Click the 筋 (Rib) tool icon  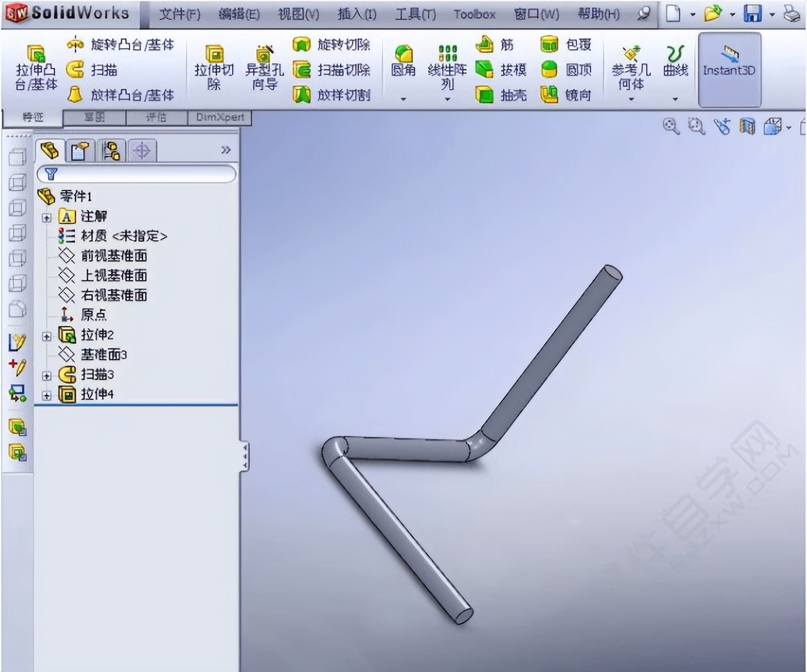pyautogui.click(x=500, y=45)
